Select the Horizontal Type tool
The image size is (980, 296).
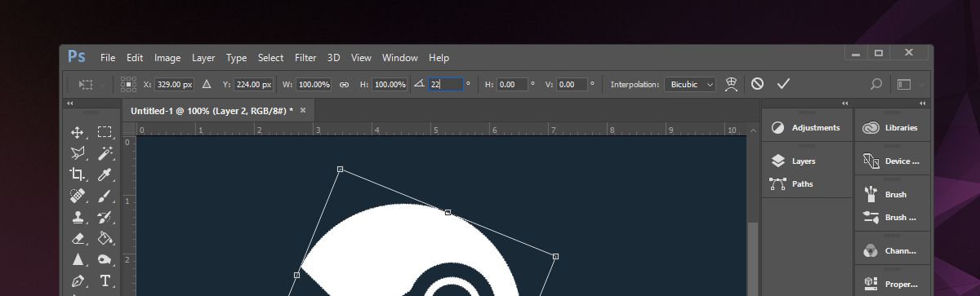pos(105,281)
